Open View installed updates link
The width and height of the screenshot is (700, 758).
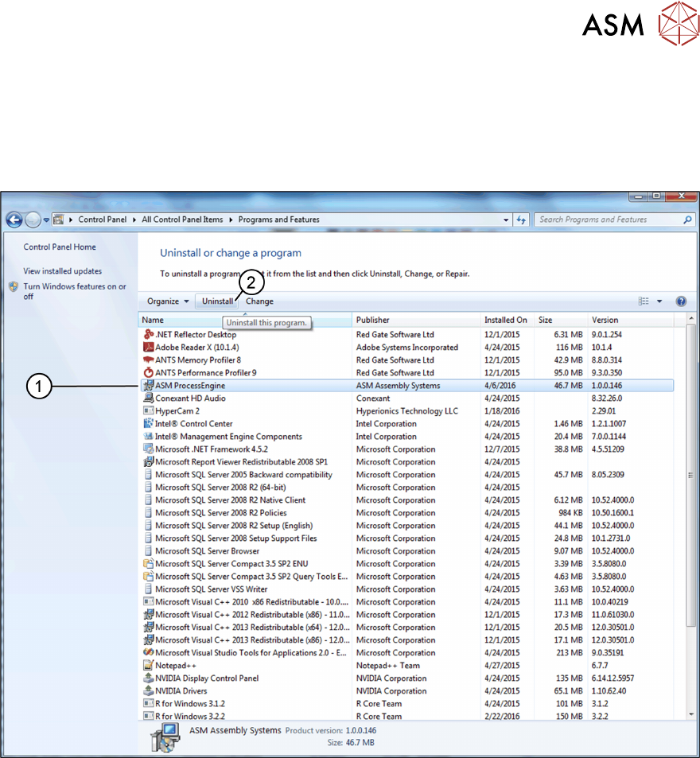point(62,270)
